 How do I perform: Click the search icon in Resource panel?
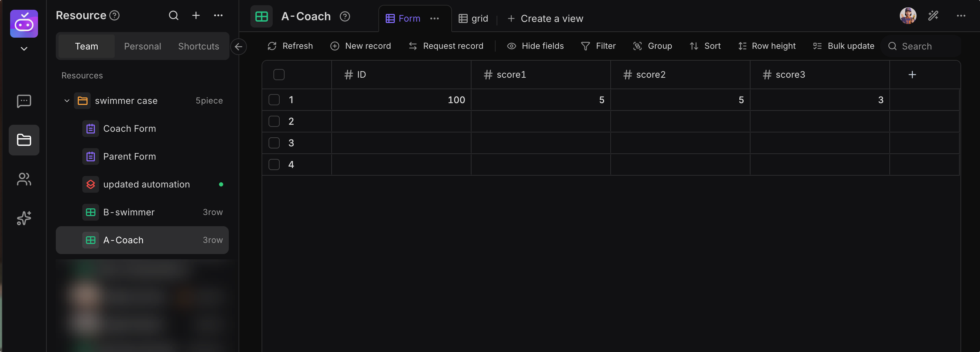[173, 16]
